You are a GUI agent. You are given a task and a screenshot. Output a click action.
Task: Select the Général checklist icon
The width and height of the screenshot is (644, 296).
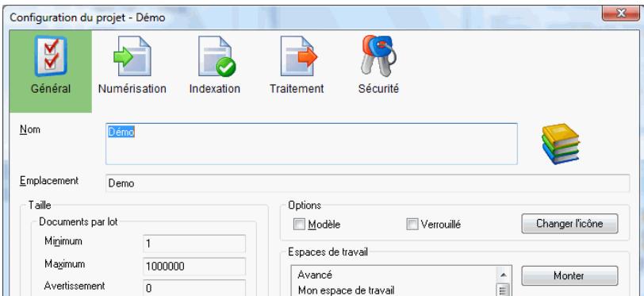click(x=51, y=56)
